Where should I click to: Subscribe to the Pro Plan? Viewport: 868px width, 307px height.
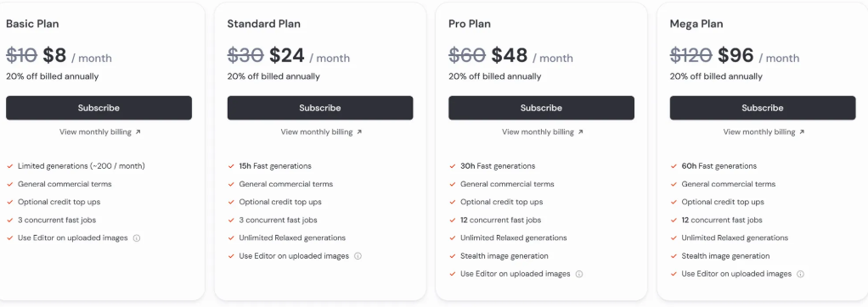coord(541,108)
